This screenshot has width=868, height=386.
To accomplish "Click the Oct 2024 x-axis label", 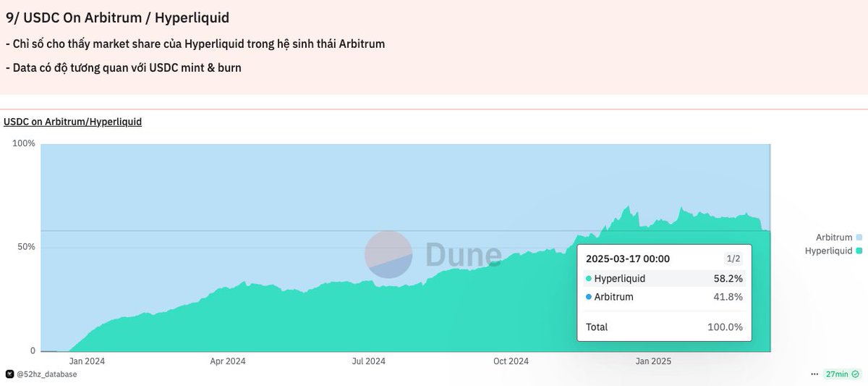I will 511,361.
